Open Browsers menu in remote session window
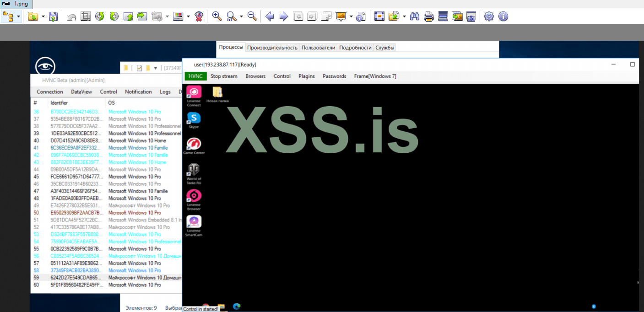Screen dimensions: 644x312 255,76
